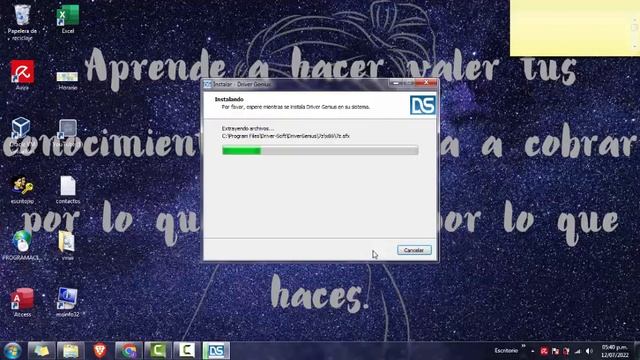Open the Action Center flag tray icon
The image size is (640, 360).
pos(555,351)
